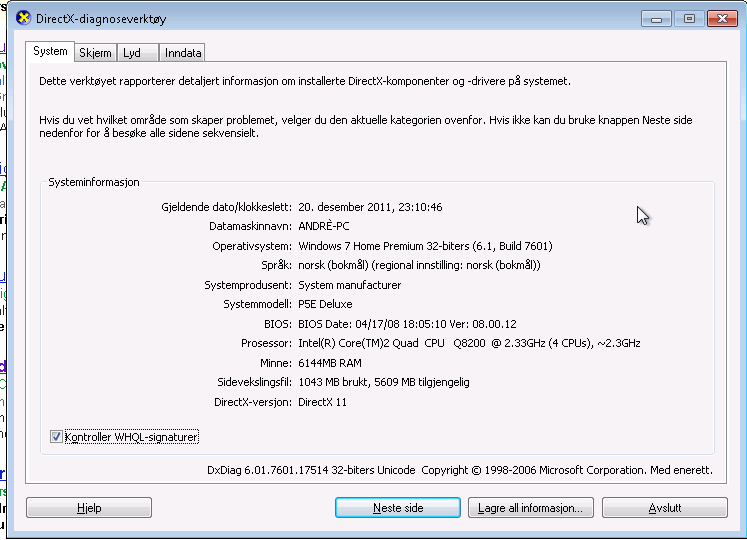Click the date value 20. desember 2011, 23:10:46
The height and width of the screenshot is (540, 747).
pyautogui.click(x=370, y=207)
